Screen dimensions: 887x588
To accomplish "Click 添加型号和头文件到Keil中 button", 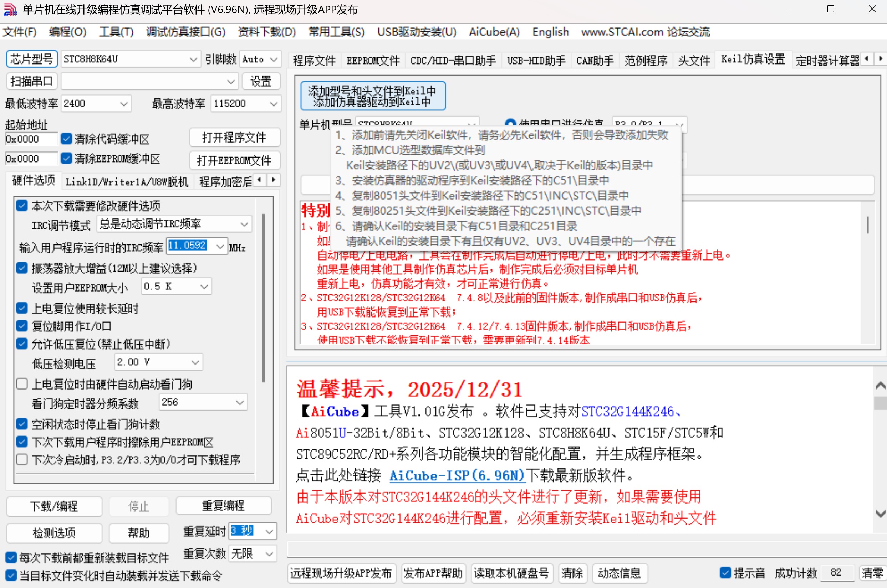I will coord(373,96).
